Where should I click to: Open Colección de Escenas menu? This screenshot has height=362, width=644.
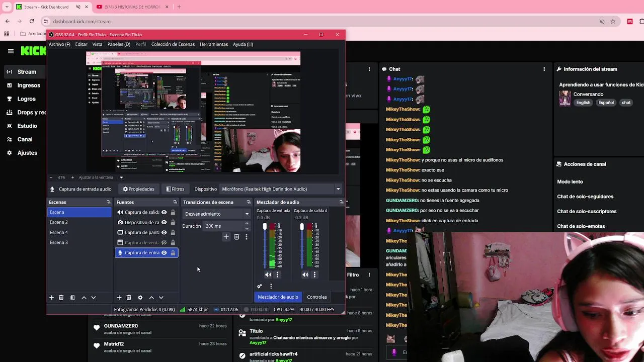click(173, 44)
